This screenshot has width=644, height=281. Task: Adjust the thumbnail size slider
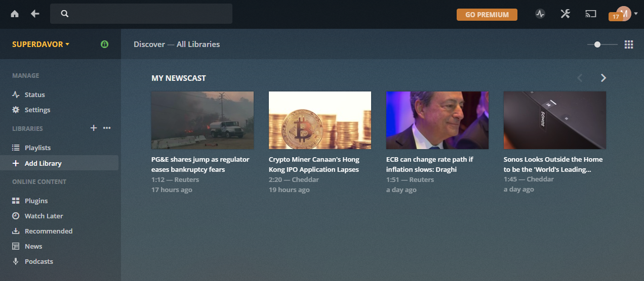(x=602, y=44)
